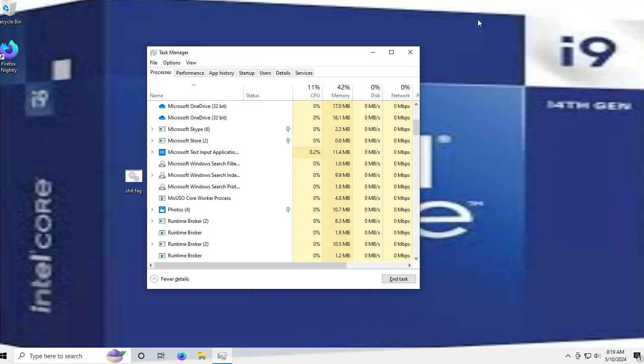
Task: Open the volume speaker tray icon
Action: pyautogui.click(x=597, y=356)
